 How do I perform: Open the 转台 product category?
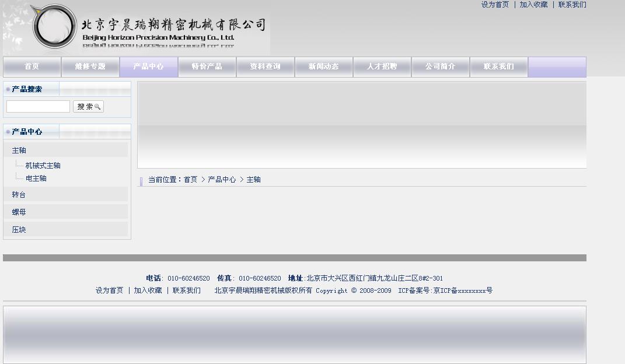click(19, 195)
